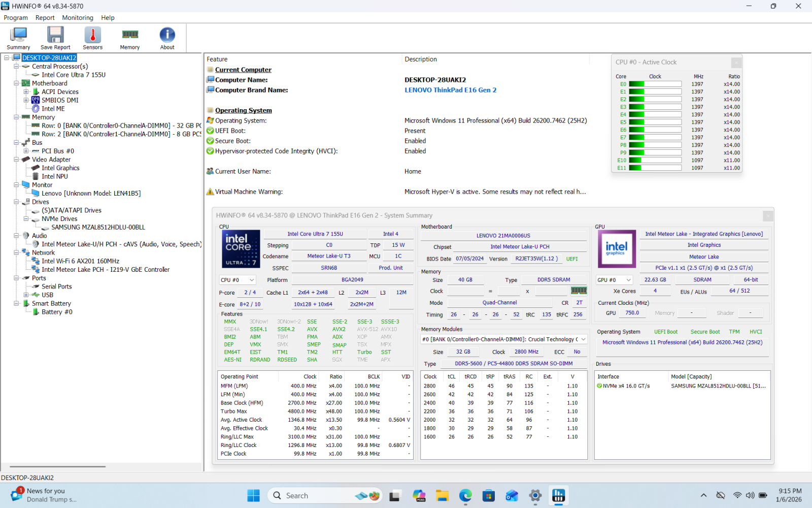Open the Help menu

[108, 18]
